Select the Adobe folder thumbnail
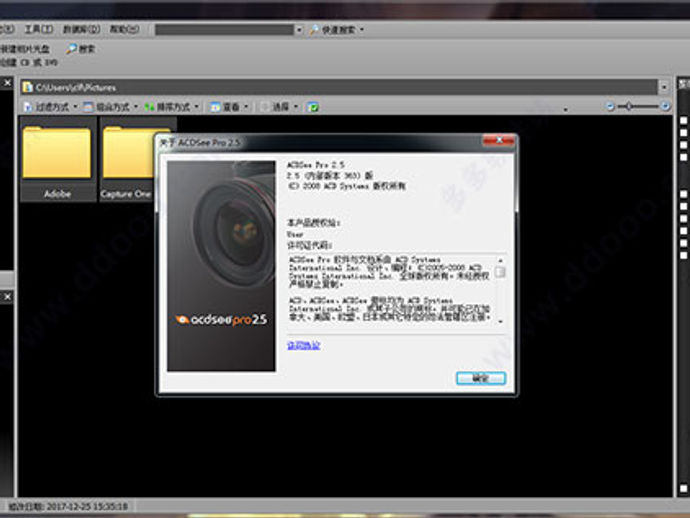Image resolution: width=690 pixels, height=518 pixels. (58, 159)
